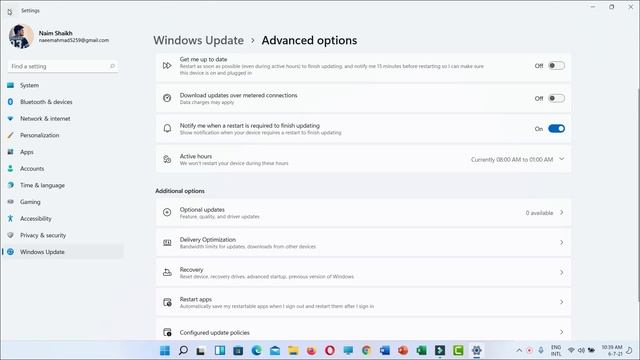The image size is (640, 360).
Task: Open Privacy & security settings
Action: pyautogui.click(x=62, y=236)
